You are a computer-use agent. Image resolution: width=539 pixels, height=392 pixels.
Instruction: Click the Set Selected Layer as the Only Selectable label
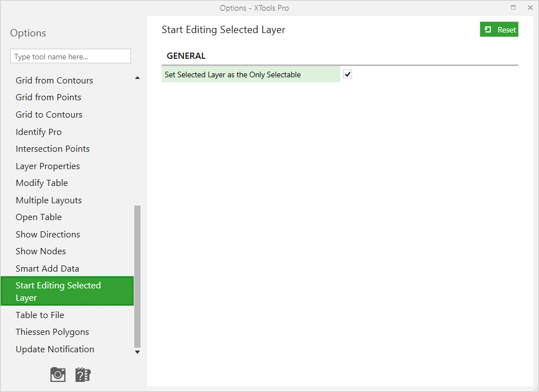pos(233,74)
